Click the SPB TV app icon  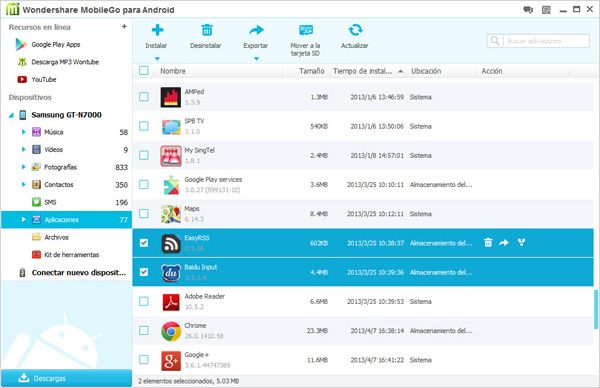click(x=171, y=127)
